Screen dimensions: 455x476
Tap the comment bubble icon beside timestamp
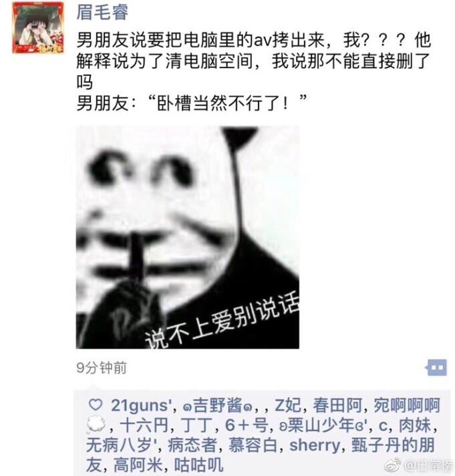[x=436, y=368]
